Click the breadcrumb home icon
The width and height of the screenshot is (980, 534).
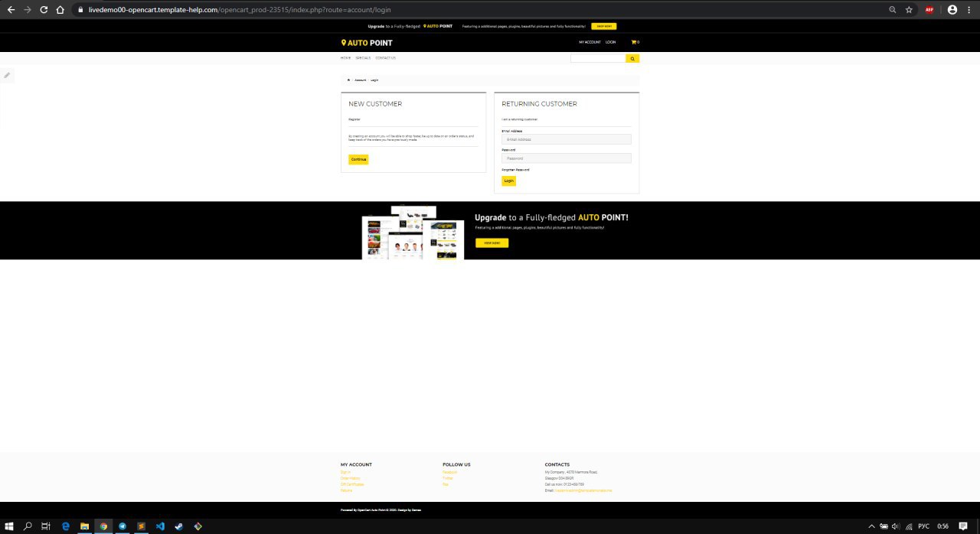point(348,80)
